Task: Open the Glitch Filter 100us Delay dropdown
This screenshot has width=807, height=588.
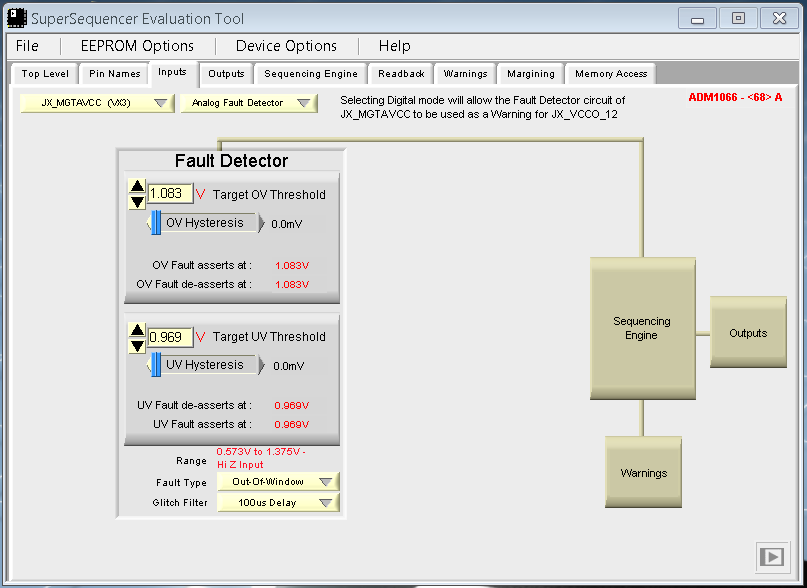Action: coord(278,503)
